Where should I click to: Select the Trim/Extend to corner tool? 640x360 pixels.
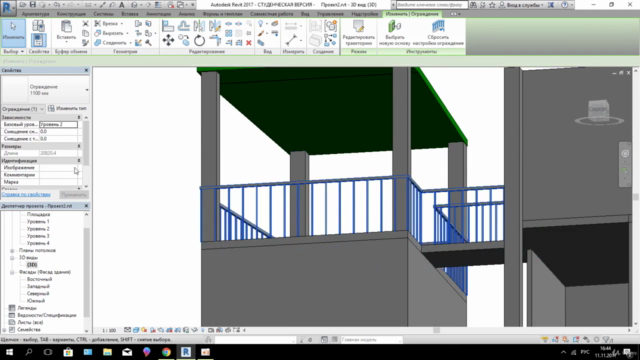[215, 40]
